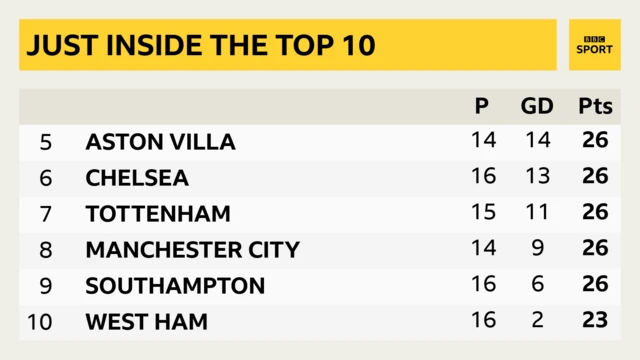Click West Ham's 23 points value
640x360 pixels.
[x=596, y=320]
